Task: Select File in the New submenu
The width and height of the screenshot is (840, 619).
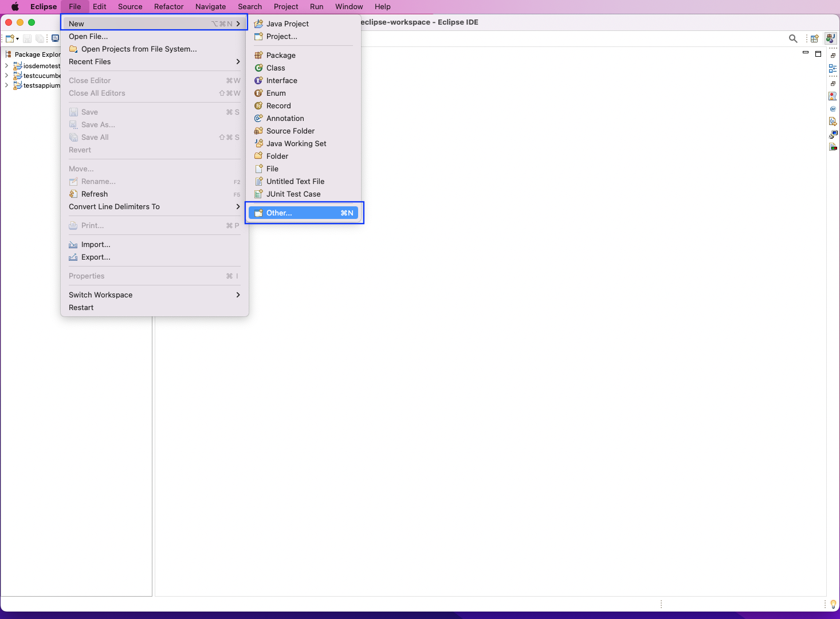Action: click(x=305, y=169)
